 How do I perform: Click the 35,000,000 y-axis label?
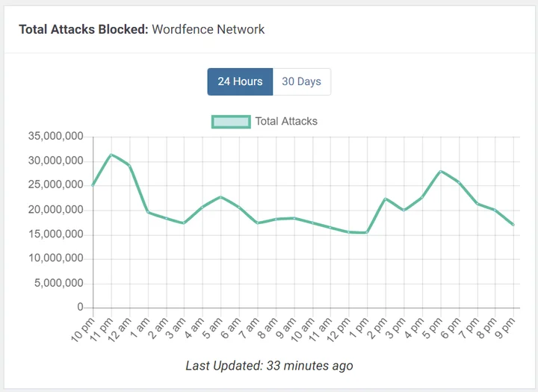click(x=55, y=137)
